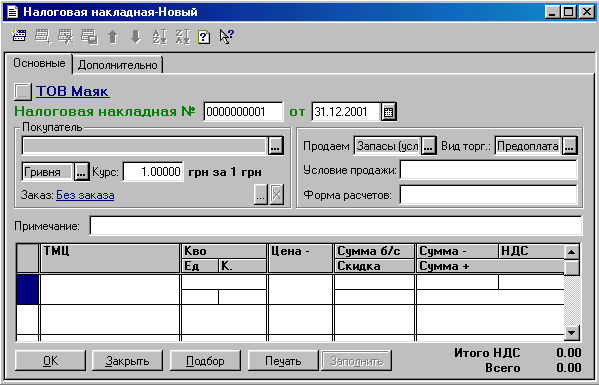599x385 pixels.
Task: Close the window with X button
Action: [586, 12]
